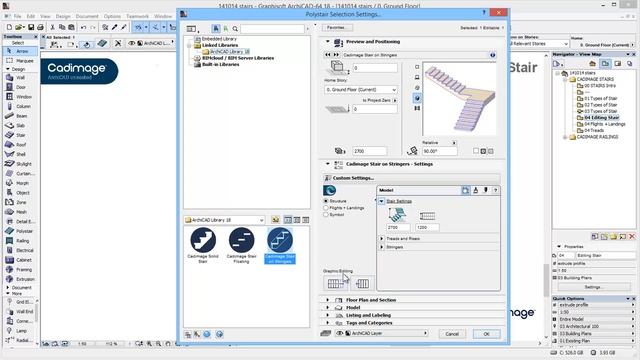Open the Edit menu

[x=31, y=16]
